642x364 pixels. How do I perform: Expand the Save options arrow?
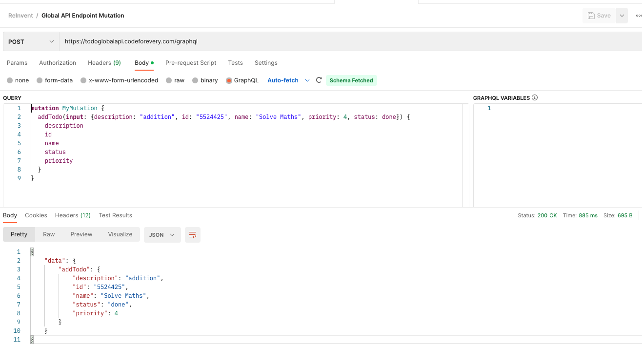tap(622, 16)
